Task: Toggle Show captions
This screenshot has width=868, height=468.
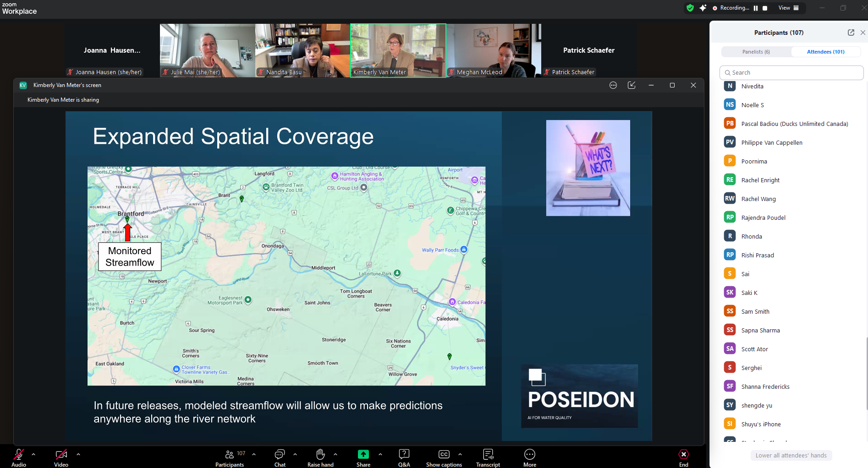Action: tap(444, 454)
